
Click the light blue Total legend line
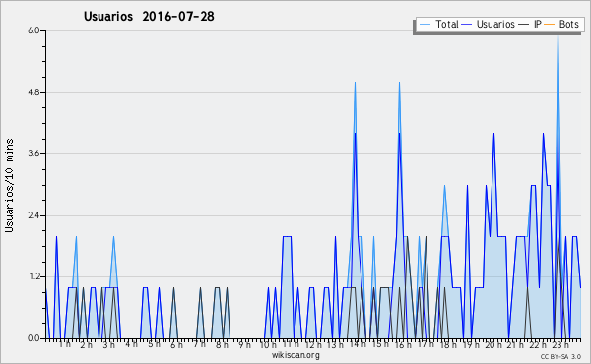point(425,24)
